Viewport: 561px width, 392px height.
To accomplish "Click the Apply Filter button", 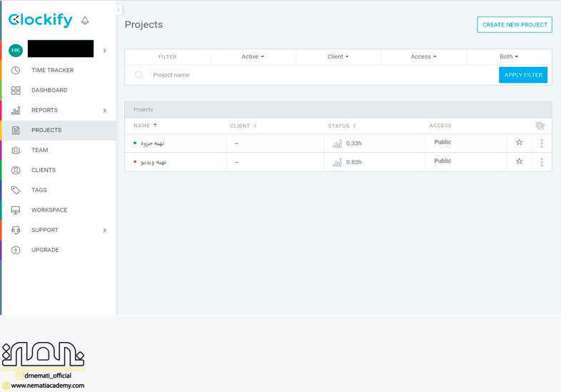I will pyautogui.click(x=522, y=75).
